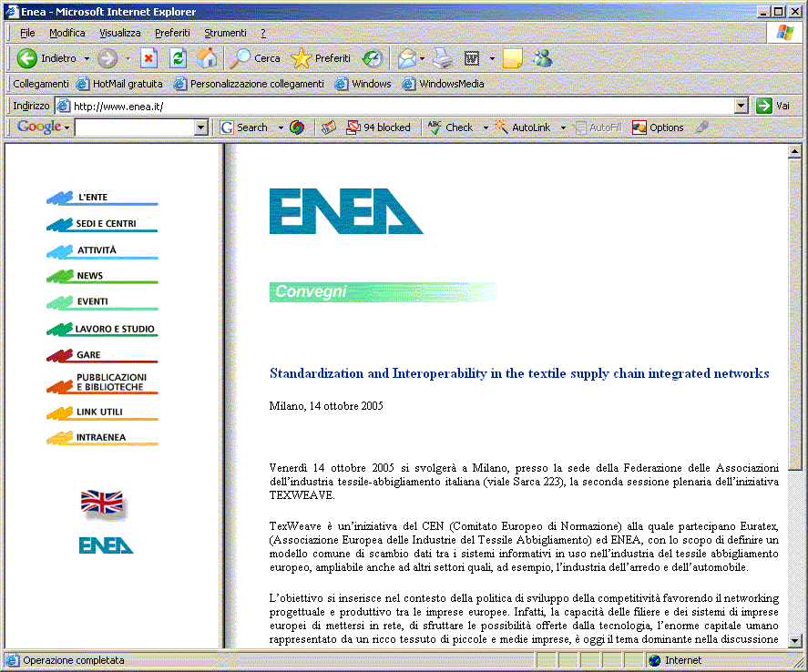Open the Messenger people icon

tap(542, 58)
